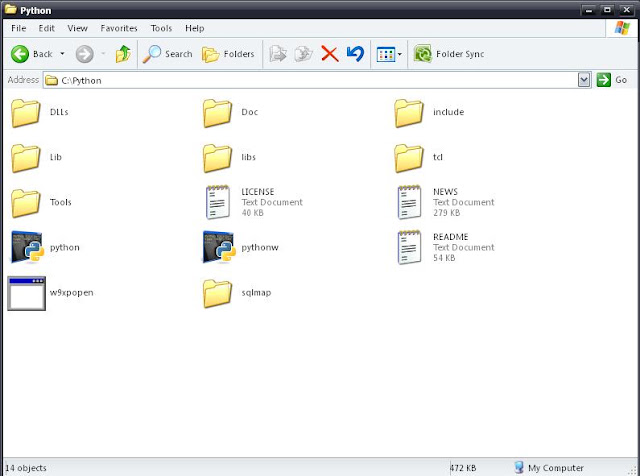The width and height of the screenshot is (640, 476).
Task: Click the Search magnifier button
Action: [168, 54]
